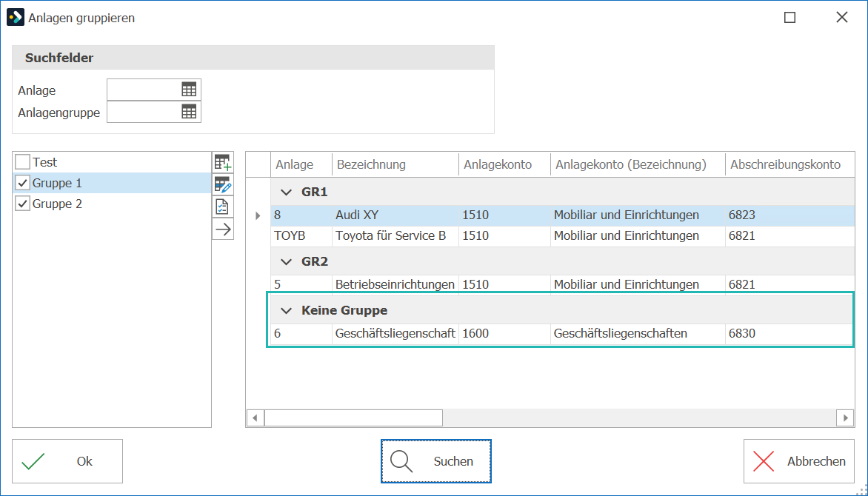Select the Audi XY cell
The image size is (868, 496).
pos(395,215)
